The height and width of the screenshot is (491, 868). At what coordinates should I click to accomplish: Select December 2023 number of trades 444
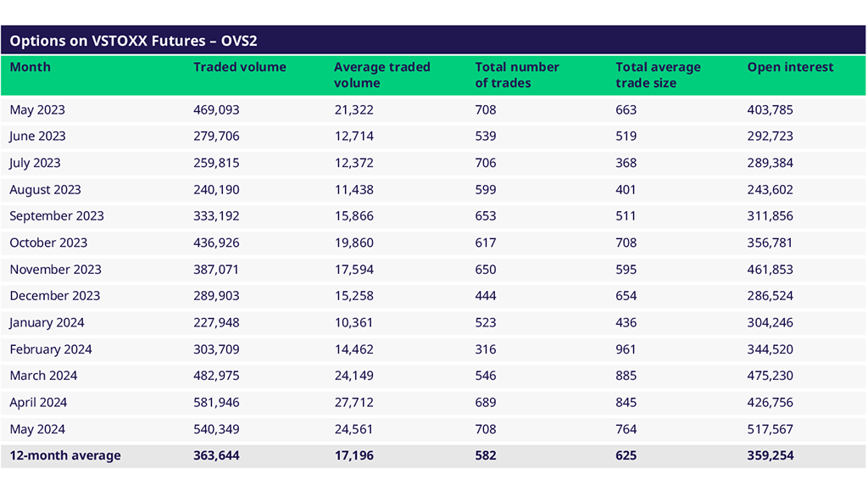(486, 296)
